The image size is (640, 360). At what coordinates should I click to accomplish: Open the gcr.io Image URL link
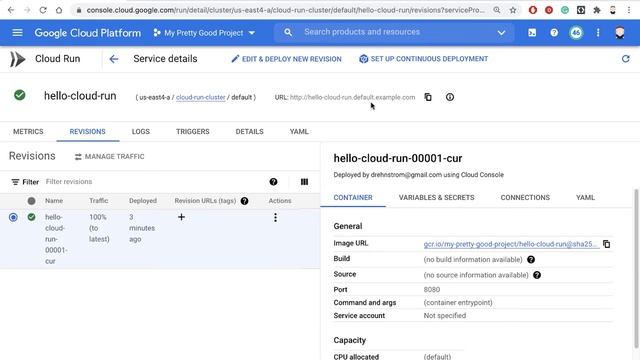click(511, 244)
